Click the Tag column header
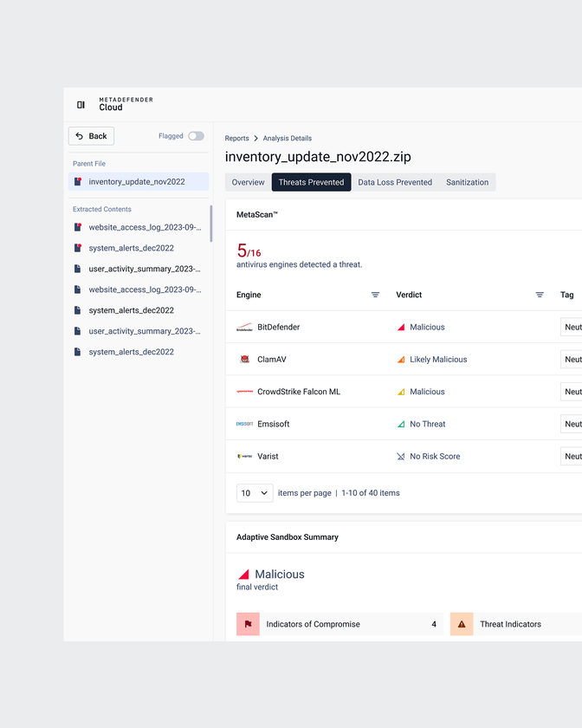 point(566,295)
